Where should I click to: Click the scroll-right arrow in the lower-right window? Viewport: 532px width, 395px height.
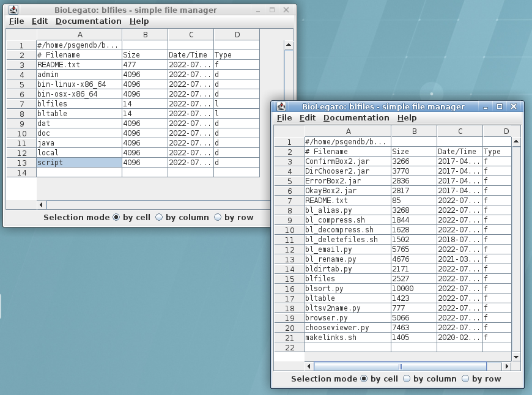click(x=506, y=366)
